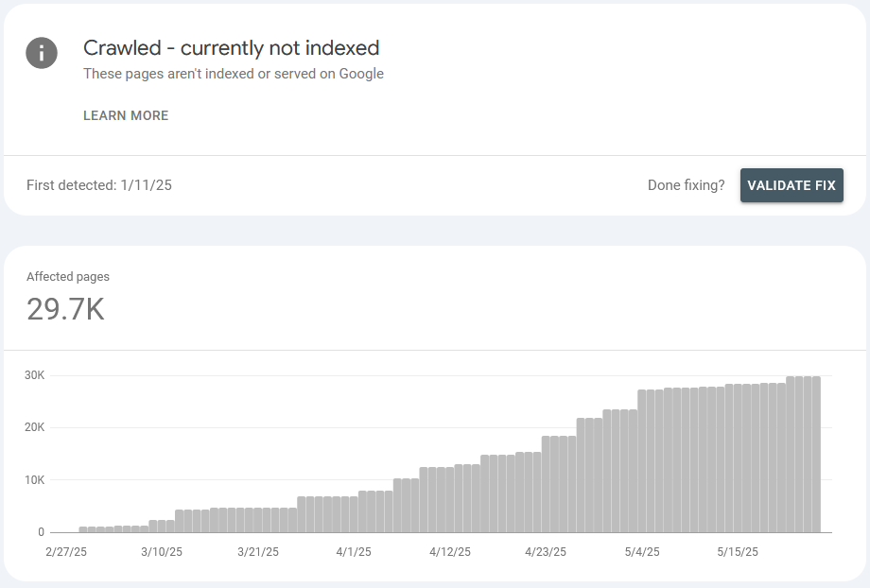The height and width of the screenshot is (588, 870).
Task: Click the 30K axis label
Action: pos(34,375)
